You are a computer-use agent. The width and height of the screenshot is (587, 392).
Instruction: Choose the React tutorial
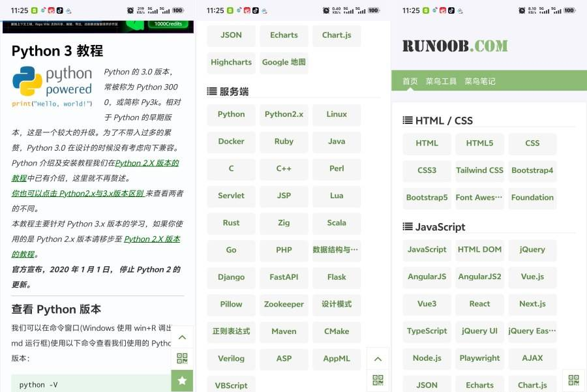pos(479,304)
